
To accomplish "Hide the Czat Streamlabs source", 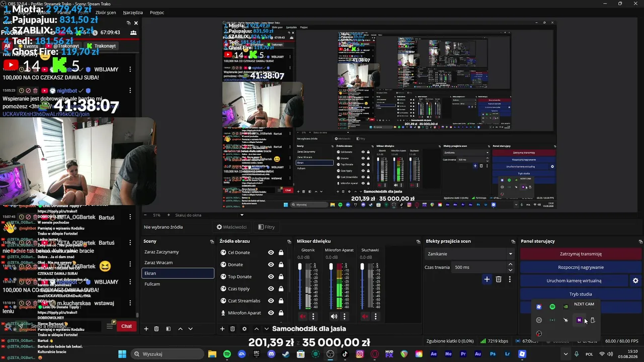I will [271, 301].
